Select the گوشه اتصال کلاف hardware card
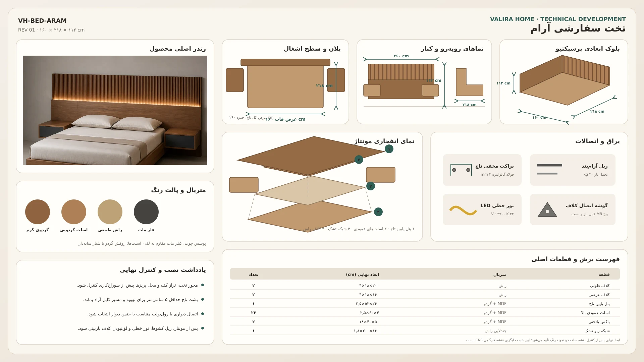This screenshot has height=362, width=644. click(x=573, y=209)
